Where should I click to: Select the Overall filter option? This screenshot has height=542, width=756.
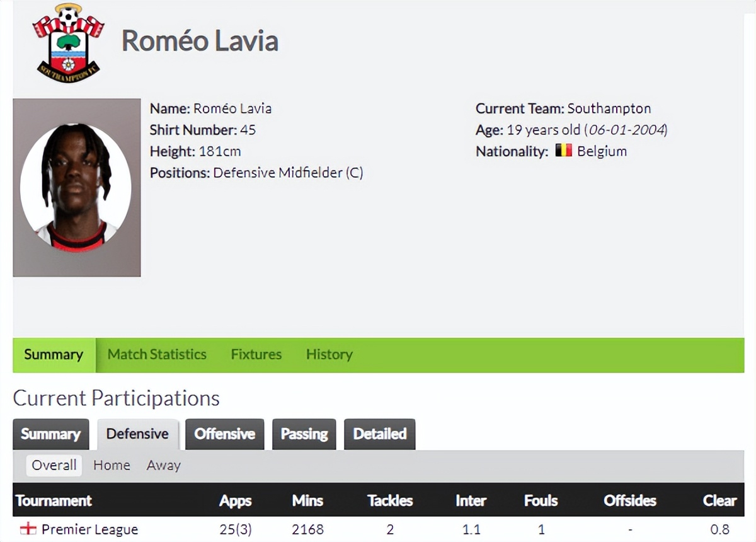[x=54, y=465]
